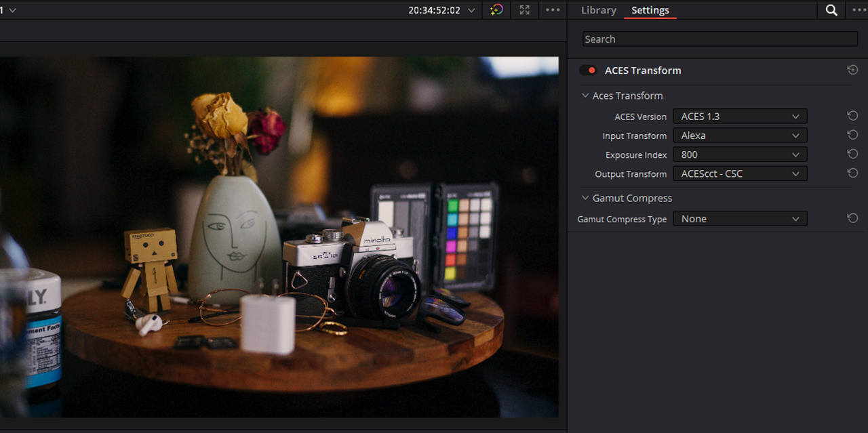Collapse the Aces Transform section

[x=585, y=96]
